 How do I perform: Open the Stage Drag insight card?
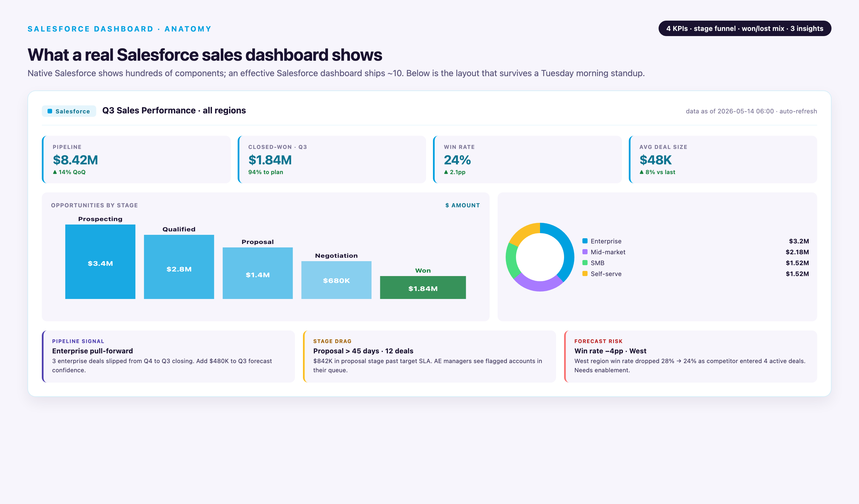coord(429,356)
